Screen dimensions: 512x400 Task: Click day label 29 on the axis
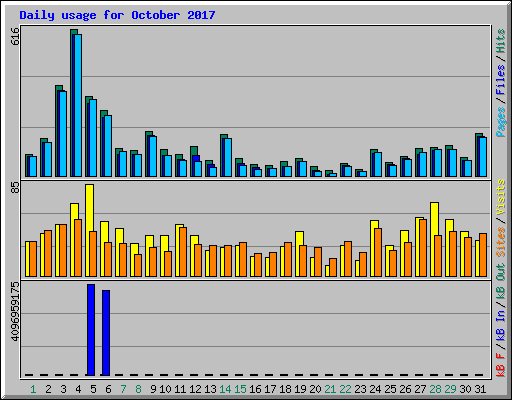(450, 389)
